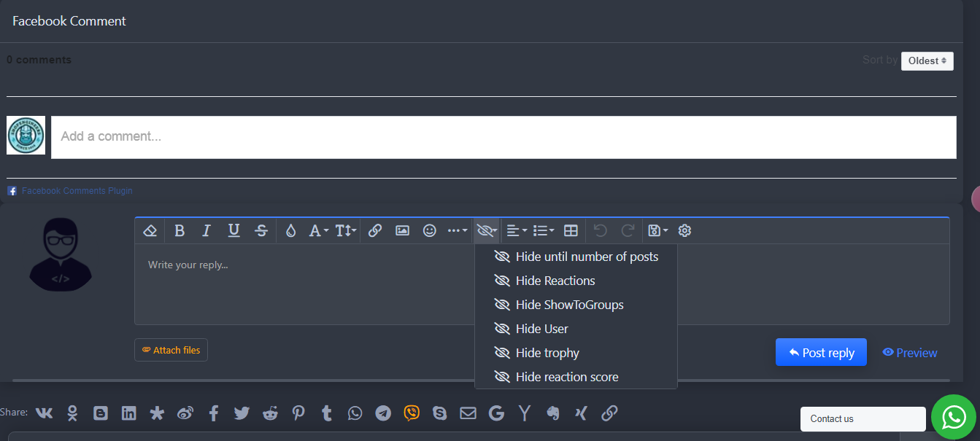Toggle underline formatting
980x441 pixels.
click(234, 230)
